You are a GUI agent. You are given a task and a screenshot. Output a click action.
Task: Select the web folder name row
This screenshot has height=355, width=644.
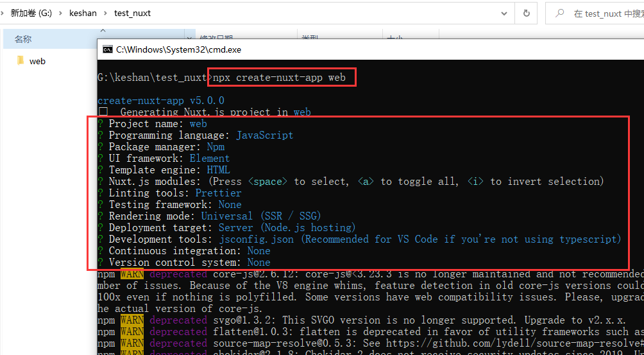coord(37,61)
